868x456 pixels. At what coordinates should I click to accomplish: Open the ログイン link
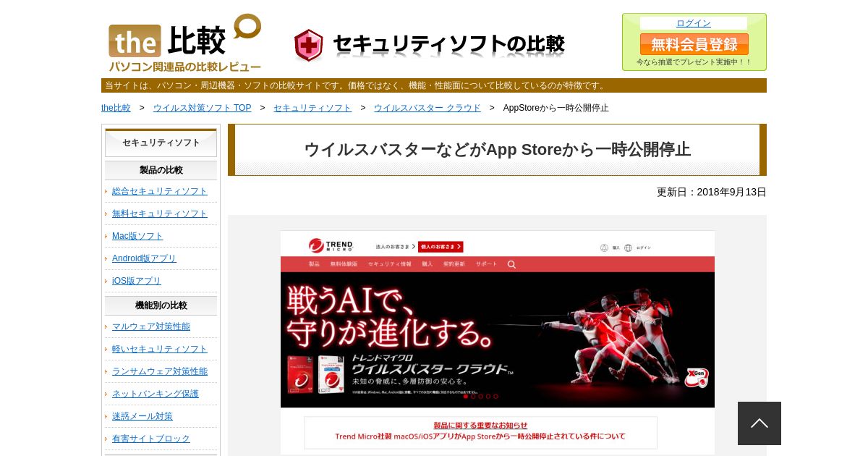694,23
